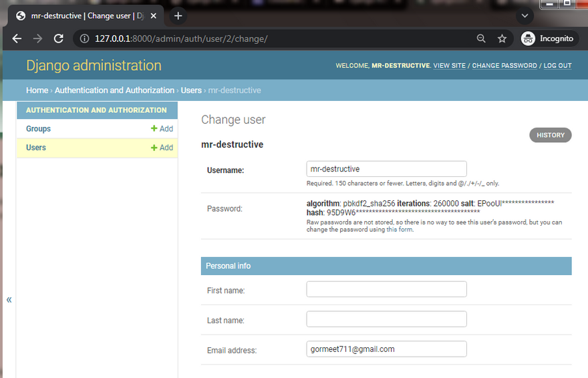Click the Username input field
588x378 pixels.
(x=386, y=169)
